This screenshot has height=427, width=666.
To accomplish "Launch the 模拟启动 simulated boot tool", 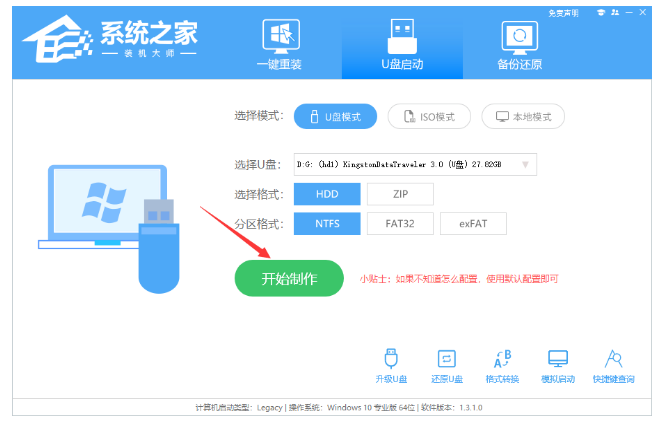I will pyautogui.click(x=558, y=365).
